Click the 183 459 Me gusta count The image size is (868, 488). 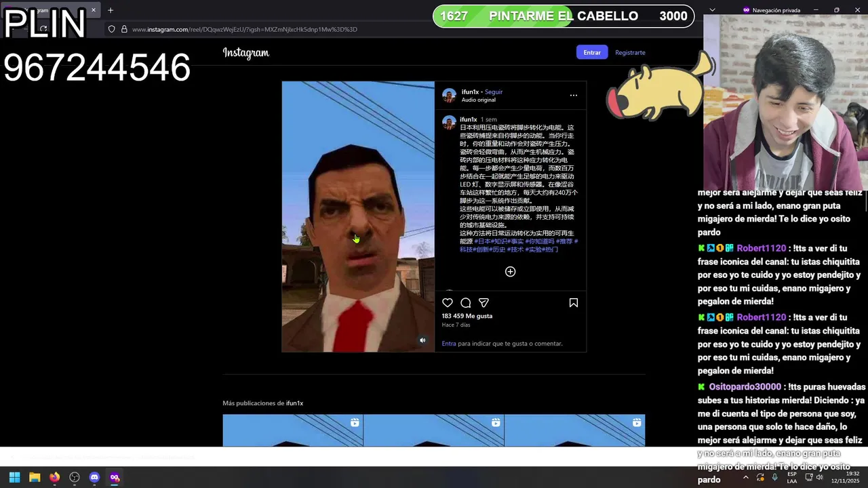(x=467, y=316)
